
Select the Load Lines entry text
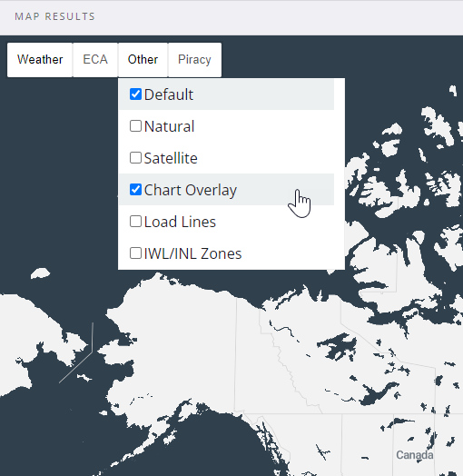pyautogui.click(x=180, y=222)
